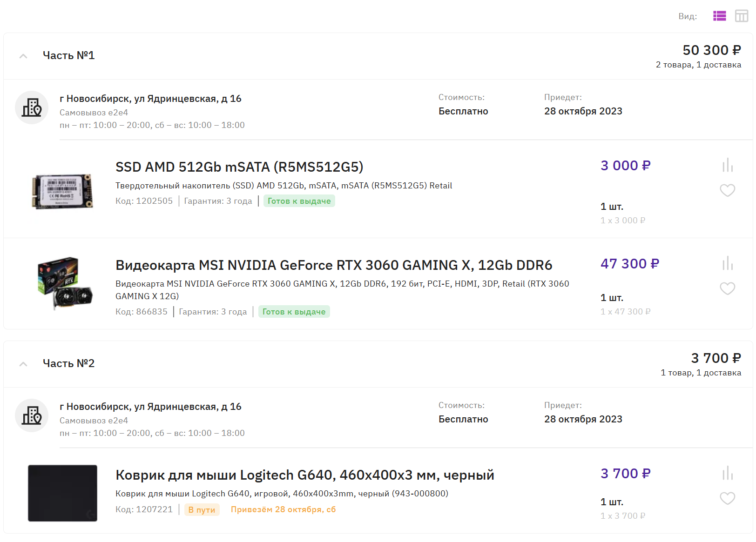Click the SSD AMD product thumbnail
Screen dimensions: 756x542
[62, 191]
